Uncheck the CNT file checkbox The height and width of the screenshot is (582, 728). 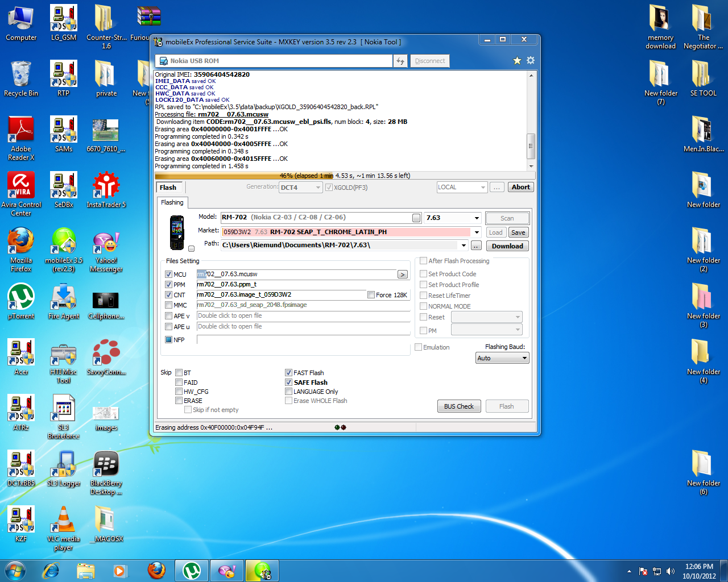coord(168,295)
